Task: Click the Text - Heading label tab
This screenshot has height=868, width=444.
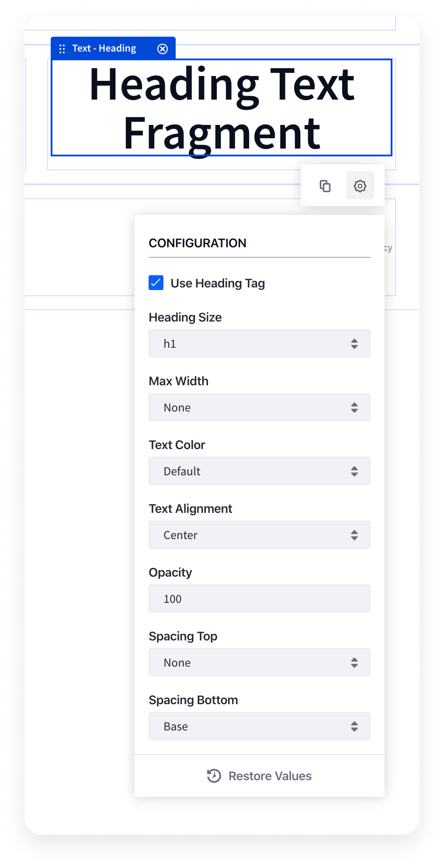Action: [104, 48]
